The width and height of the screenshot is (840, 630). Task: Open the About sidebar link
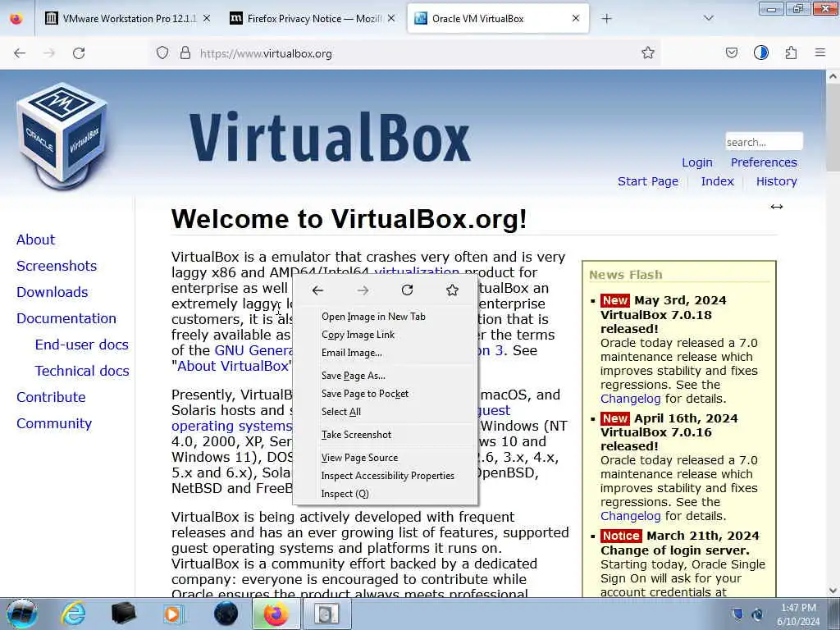pos(35,240)
